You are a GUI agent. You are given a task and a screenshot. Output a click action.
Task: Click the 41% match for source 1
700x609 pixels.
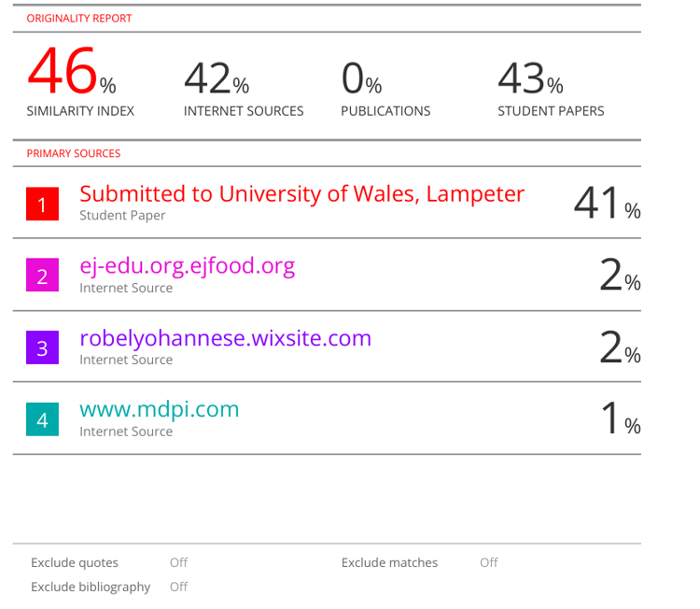(x=606, y=204)
